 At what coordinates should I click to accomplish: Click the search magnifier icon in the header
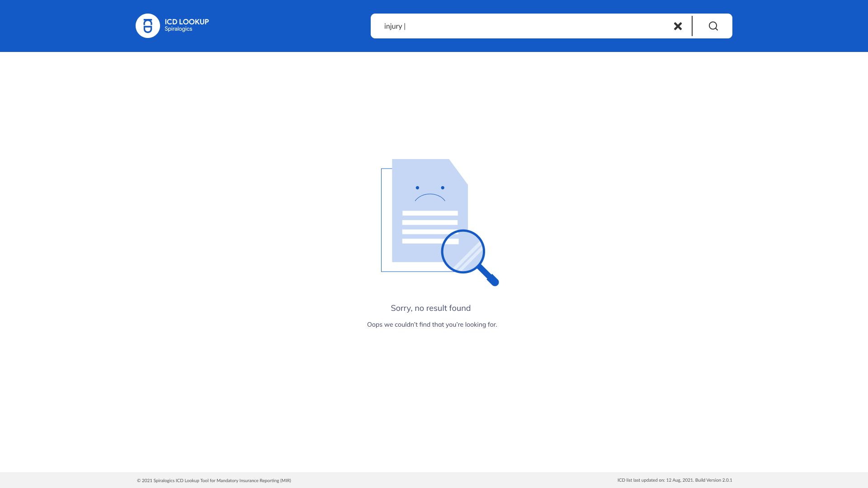(x=713, y=26)
